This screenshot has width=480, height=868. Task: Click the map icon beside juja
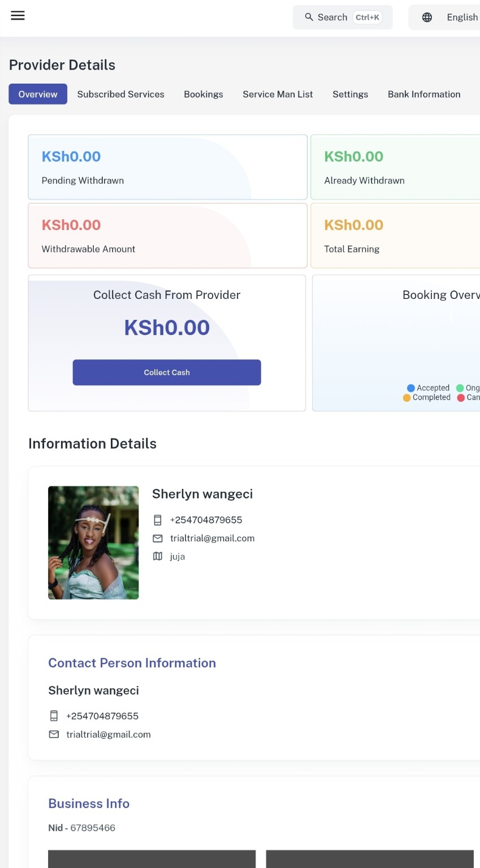click(158, 557)
